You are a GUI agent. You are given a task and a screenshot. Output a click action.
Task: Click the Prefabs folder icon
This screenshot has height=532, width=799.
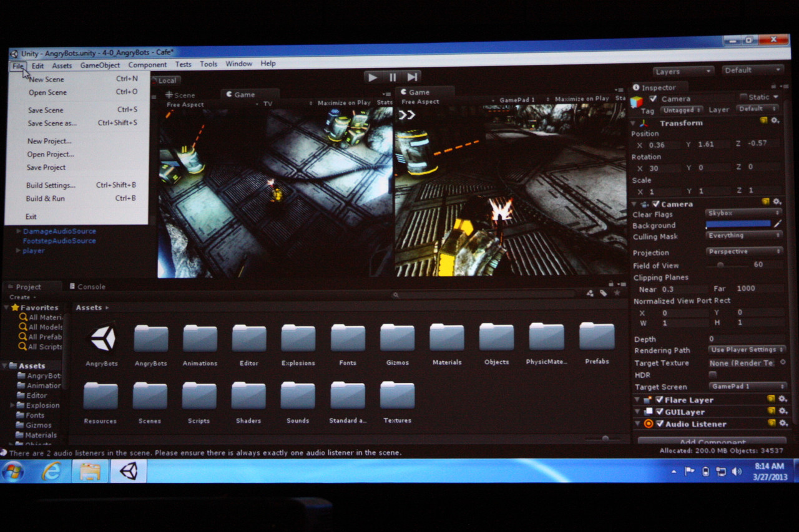[597, 337]
